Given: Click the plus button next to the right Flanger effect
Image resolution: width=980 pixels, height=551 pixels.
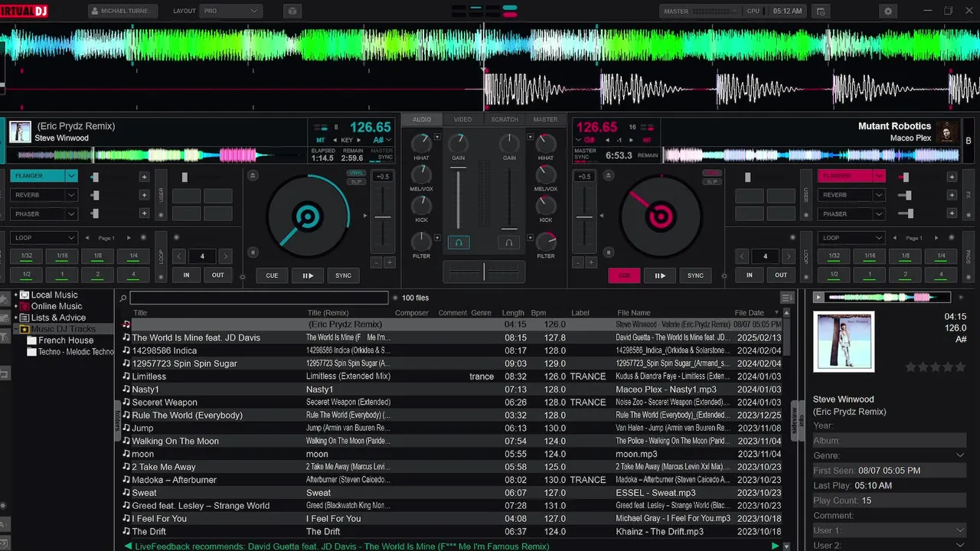Looking at the screenshot, I should tap(952, 177).
